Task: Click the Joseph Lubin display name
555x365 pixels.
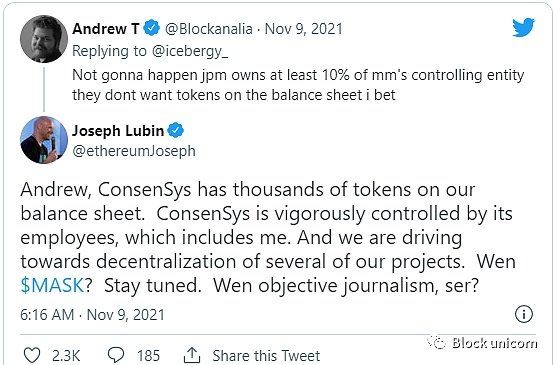Action: coord(118,131)
